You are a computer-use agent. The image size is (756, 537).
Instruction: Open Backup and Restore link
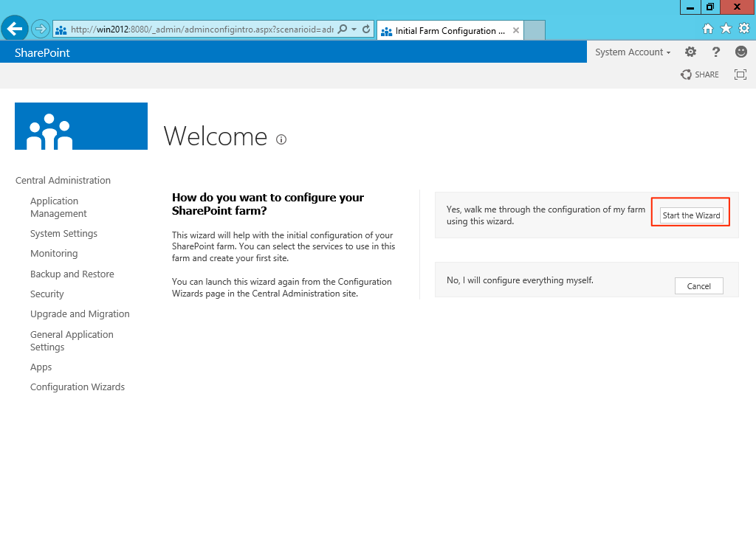coord(72,274)
